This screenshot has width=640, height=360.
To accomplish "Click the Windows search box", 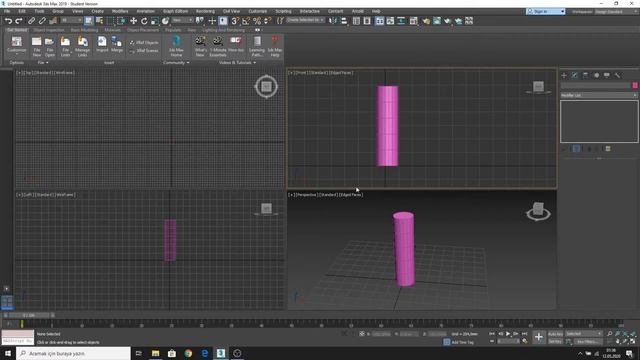I will point(73,353).
